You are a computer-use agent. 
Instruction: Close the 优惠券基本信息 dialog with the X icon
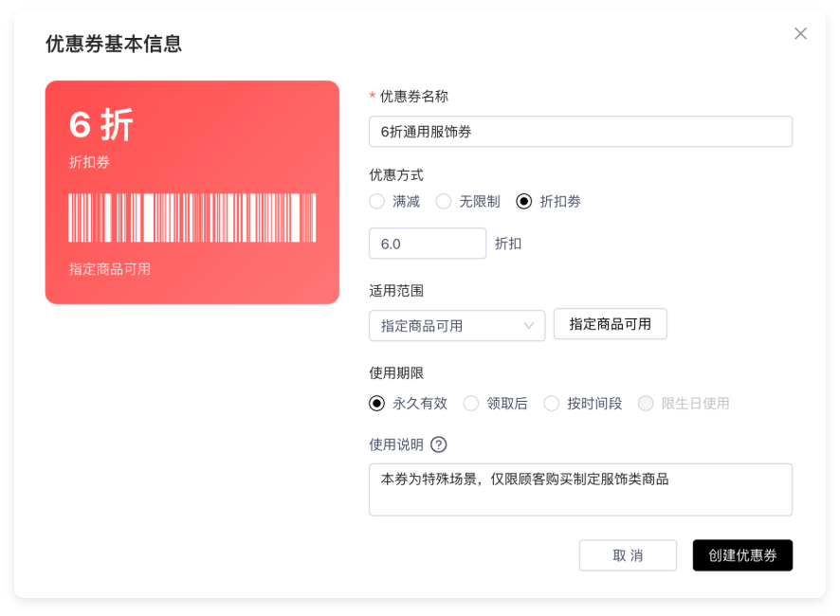(800, 34)
